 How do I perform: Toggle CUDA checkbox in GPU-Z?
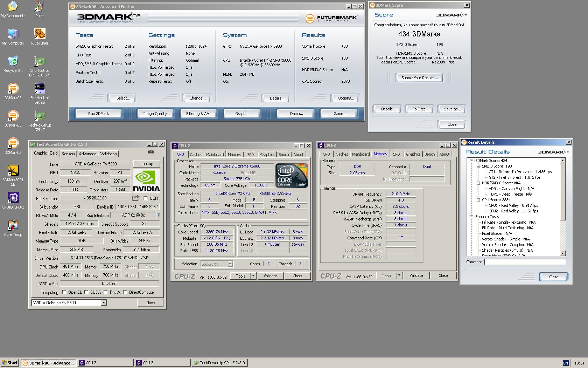click(x=86, y=292)
